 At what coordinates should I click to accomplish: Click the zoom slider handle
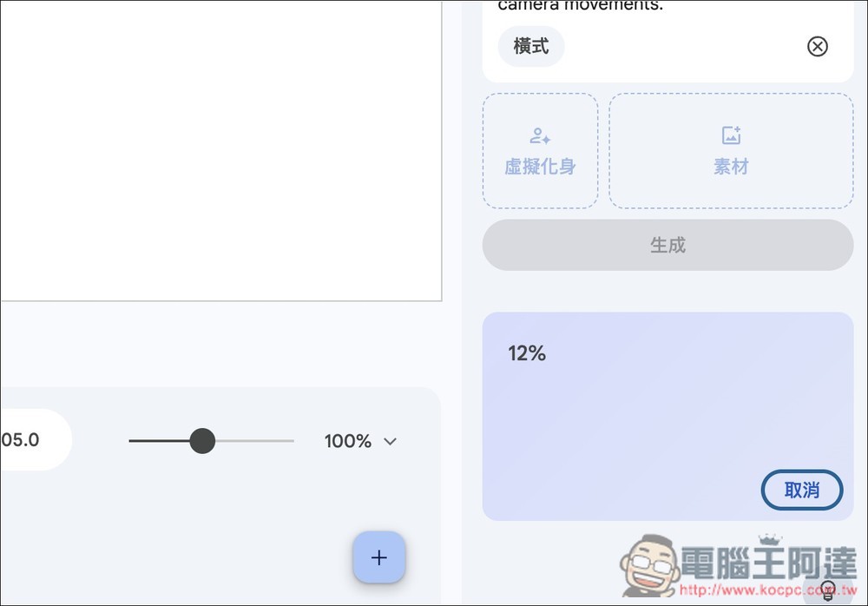point(202,441)
